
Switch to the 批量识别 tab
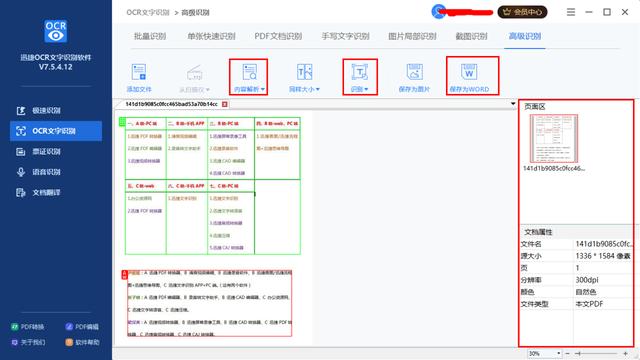[x=150, y=36]
